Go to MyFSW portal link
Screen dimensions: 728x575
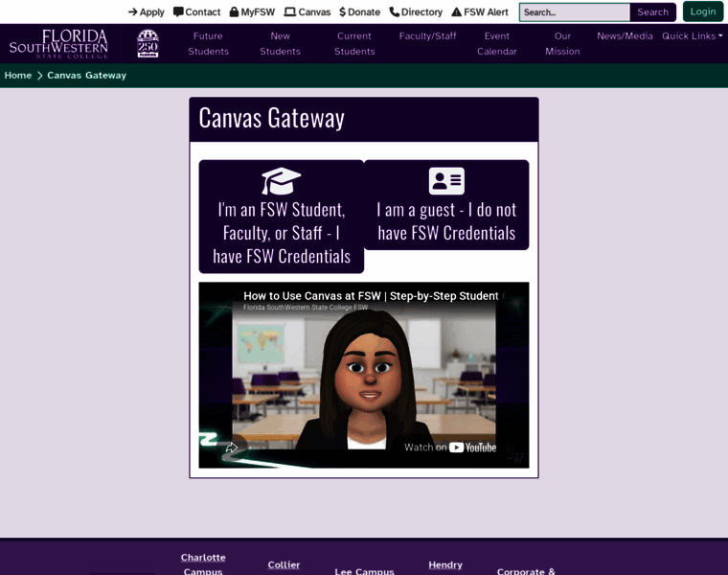(253, 12)
